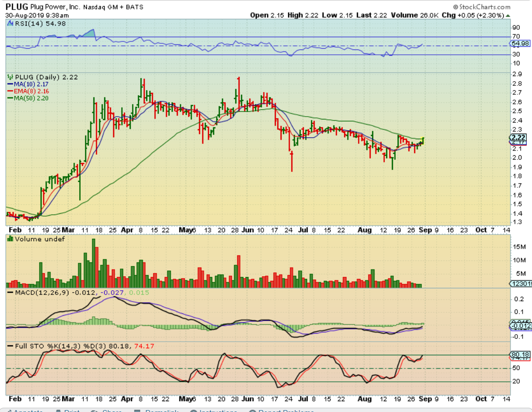Click the Open 2.15 value in header

pyautogui.click(x=267, y=15)
